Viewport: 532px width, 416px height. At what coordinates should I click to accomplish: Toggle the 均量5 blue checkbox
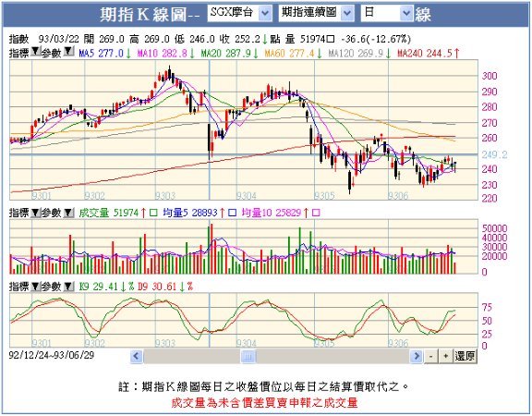click(232, 213)
